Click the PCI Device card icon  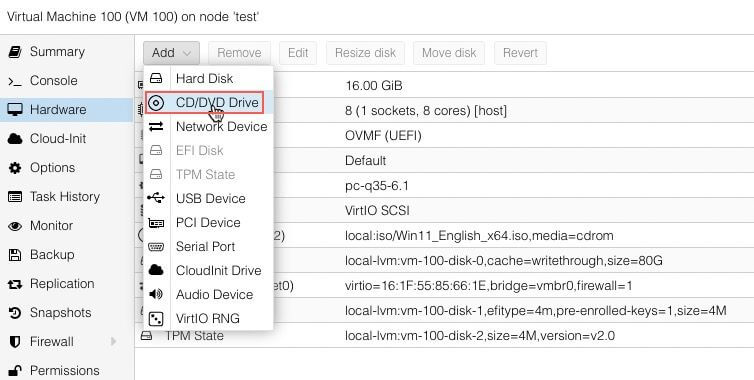(x=156, y=222)
